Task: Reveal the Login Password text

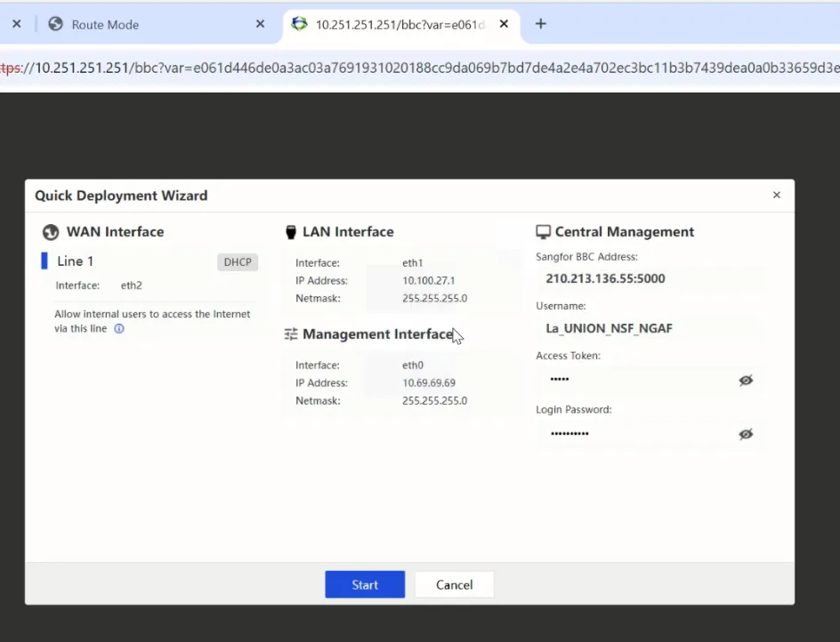Action: (x=746, y=434)
